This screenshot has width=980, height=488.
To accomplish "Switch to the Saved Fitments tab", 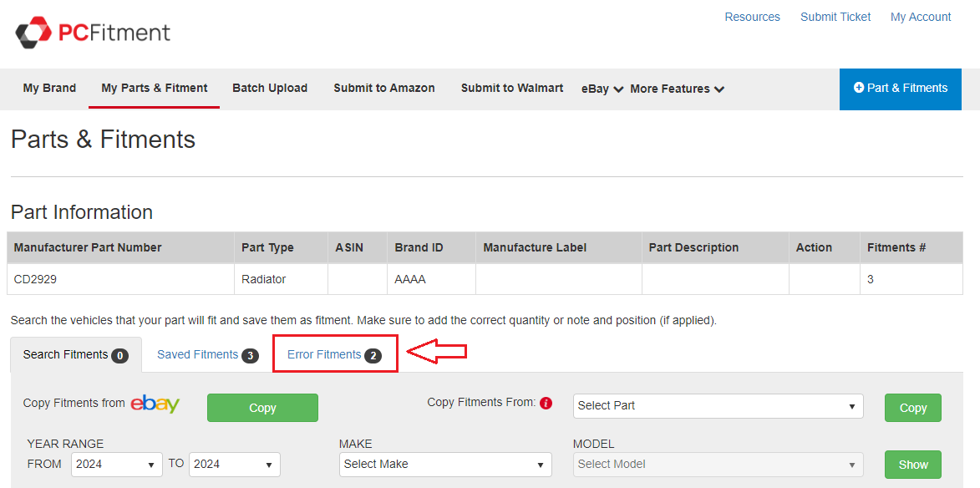I will coord(207,355).
